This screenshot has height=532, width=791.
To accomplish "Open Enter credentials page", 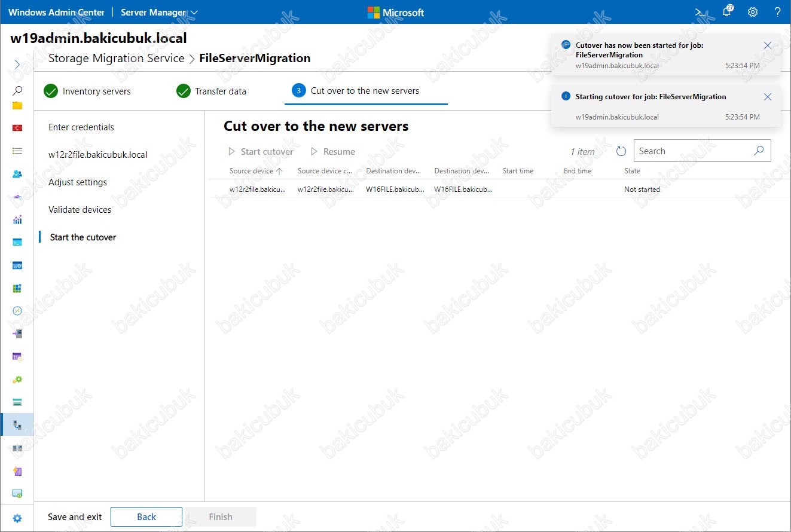I will [81, 127].
